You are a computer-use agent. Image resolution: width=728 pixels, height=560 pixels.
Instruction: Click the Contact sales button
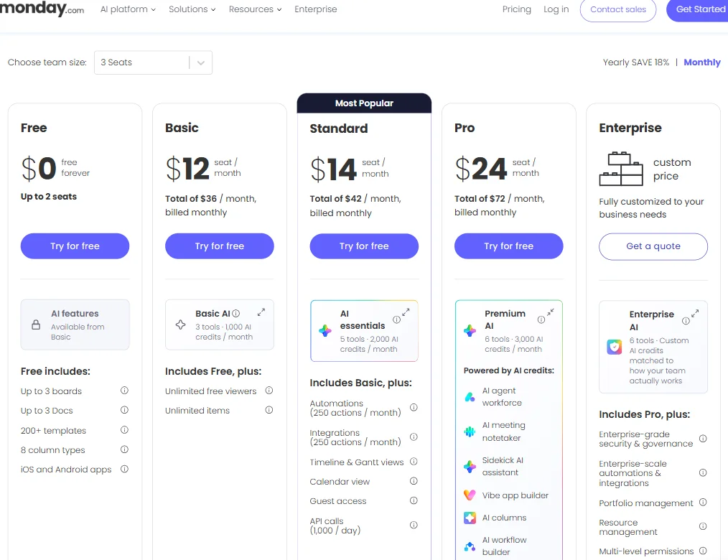point(618,9)
